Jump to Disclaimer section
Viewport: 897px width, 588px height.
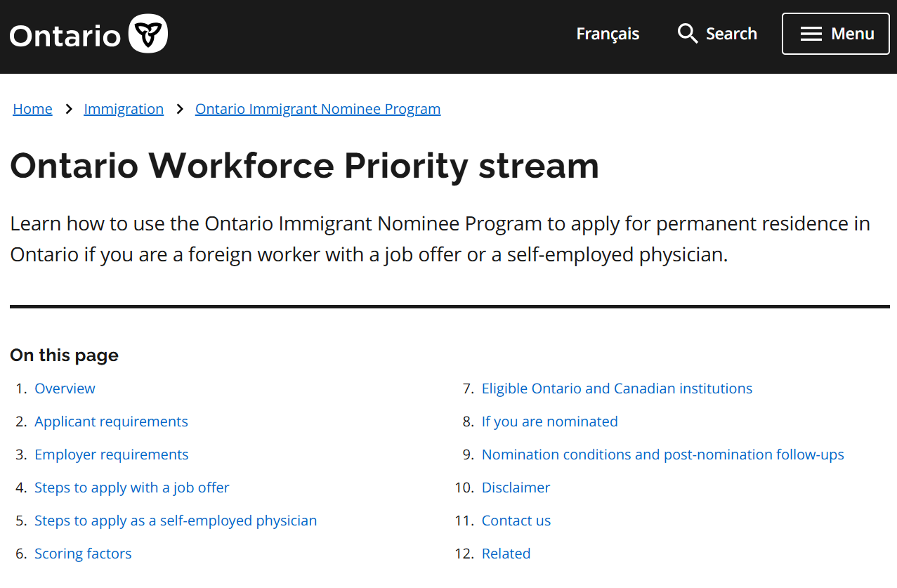tap(516, 488)
